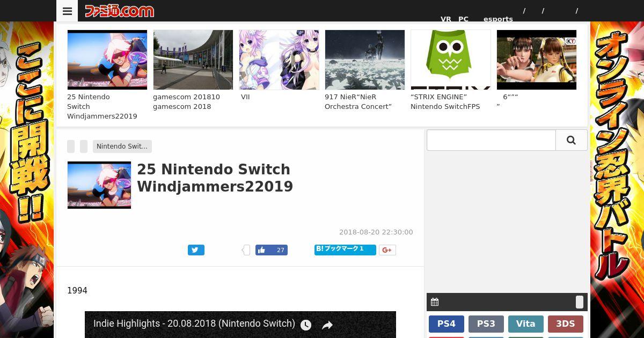Bookmark with Hatena B! button
This screenshot has width=644, height=338.
[x=345, y=249]
